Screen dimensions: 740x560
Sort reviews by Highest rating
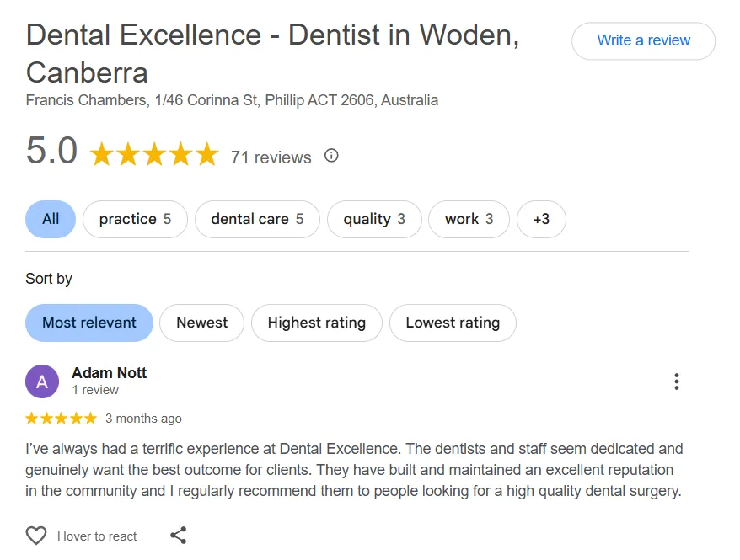point(316,323)
